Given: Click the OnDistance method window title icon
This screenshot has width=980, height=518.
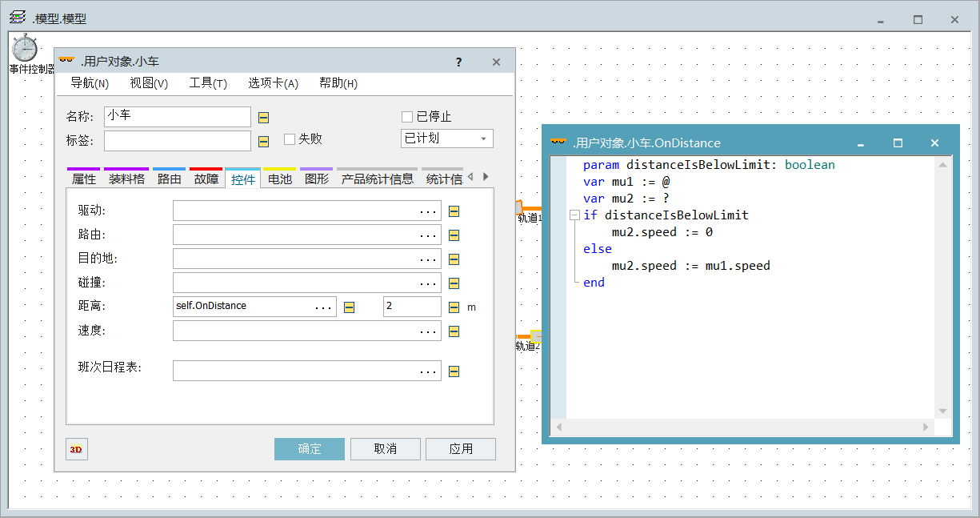Looking at the screenshot, I should click(x=558, y=143).
